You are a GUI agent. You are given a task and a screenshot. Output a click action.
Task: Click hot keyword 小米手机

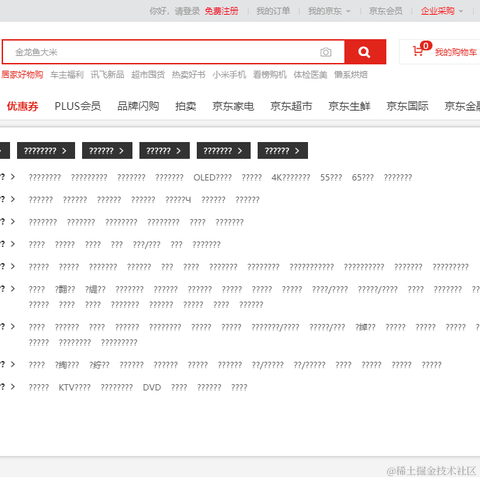tap(229, 75)
